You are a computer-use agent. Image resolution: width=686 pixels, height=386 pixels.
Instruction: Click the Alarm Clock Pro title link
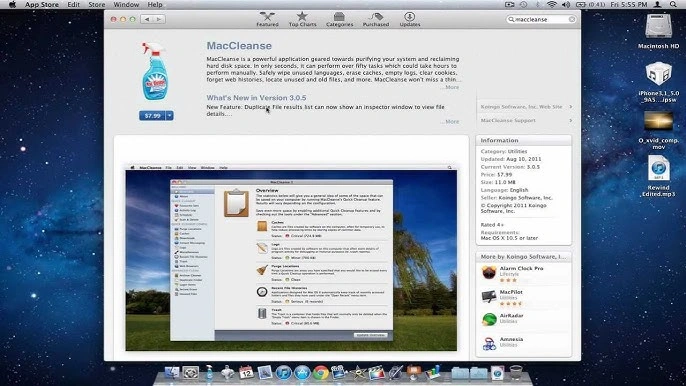click(x=522, y=268)
